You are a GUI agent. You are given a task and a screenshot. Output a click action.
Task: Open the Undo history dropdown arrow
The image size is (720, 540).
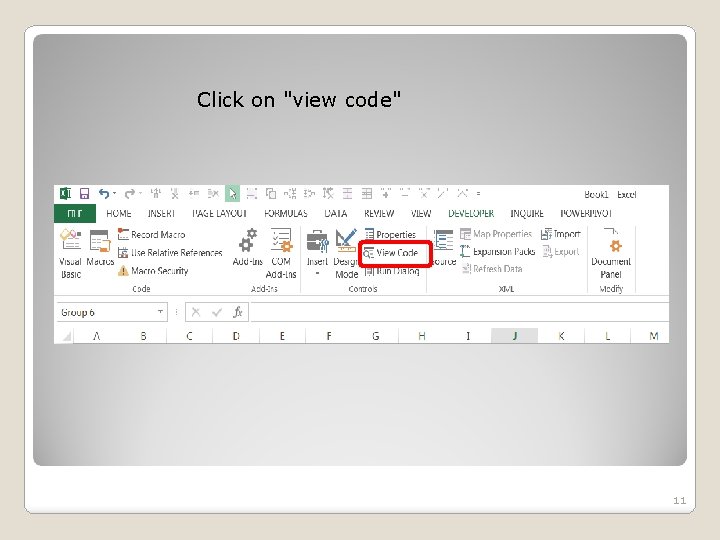point(114,193)
